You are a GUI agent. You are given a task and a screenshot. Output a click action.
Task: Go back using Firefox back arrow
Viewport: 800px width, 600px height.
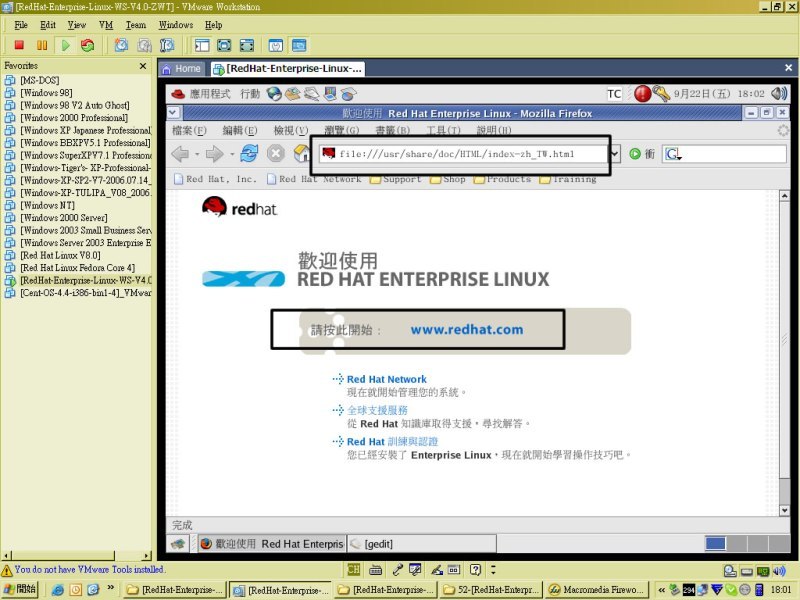181,154
